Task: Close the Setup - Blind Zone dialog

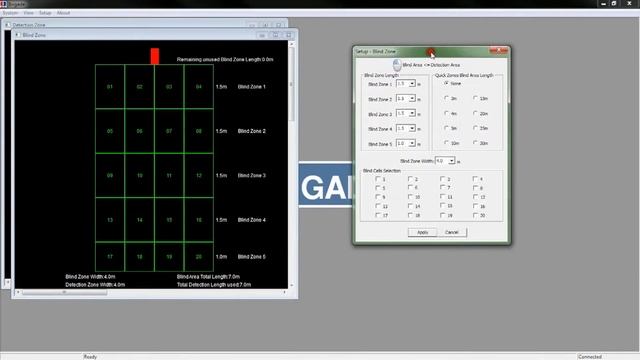Action: [499, 51]
